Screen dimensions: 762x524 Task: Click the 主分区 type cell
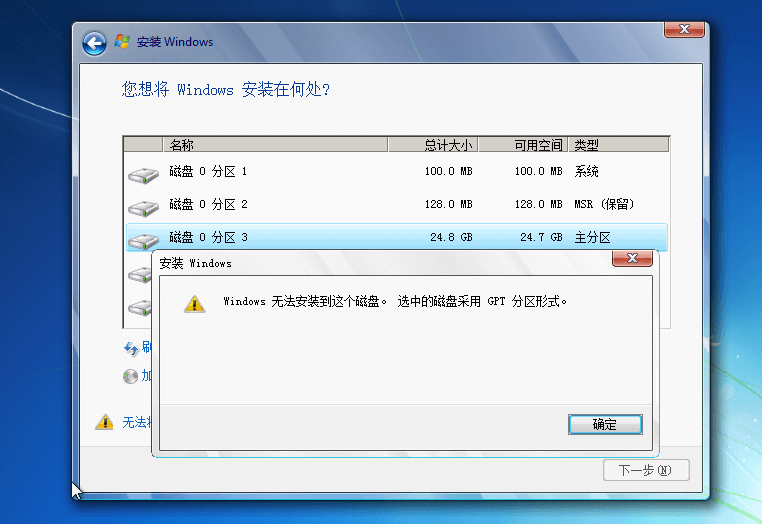point(592,238)
